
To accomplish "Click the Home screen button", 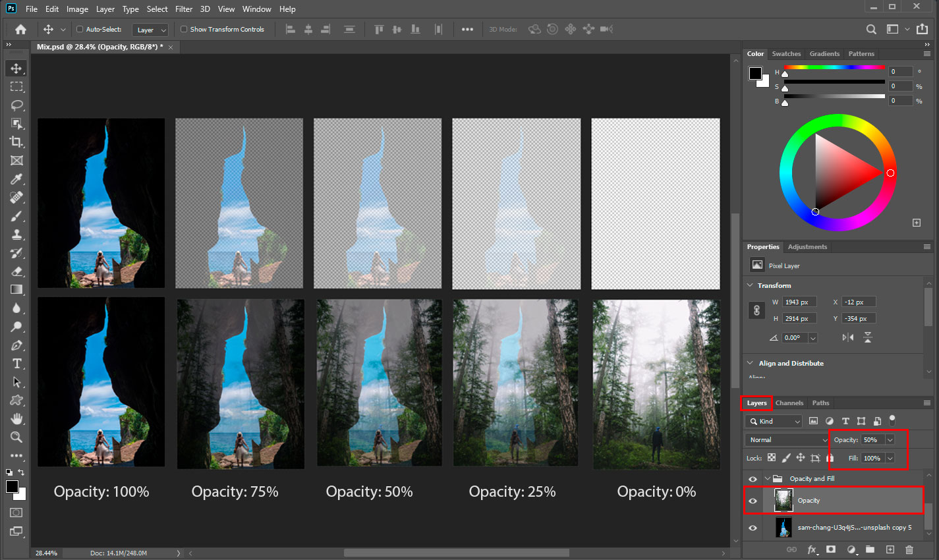I will pyautogui.click(x=20, y=29).
